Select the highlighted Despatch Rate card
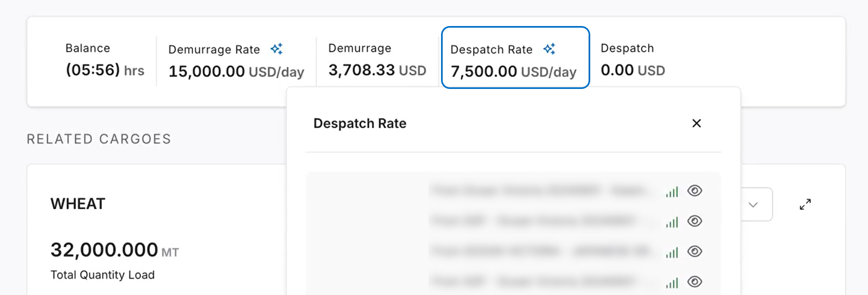Screen dimensions: 868x295 coord(515,57)
